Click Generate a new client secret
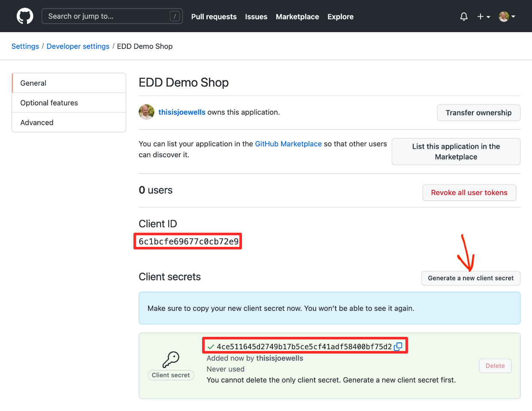The height and width of the screenshot is (411, 532). tap(471, 278)
